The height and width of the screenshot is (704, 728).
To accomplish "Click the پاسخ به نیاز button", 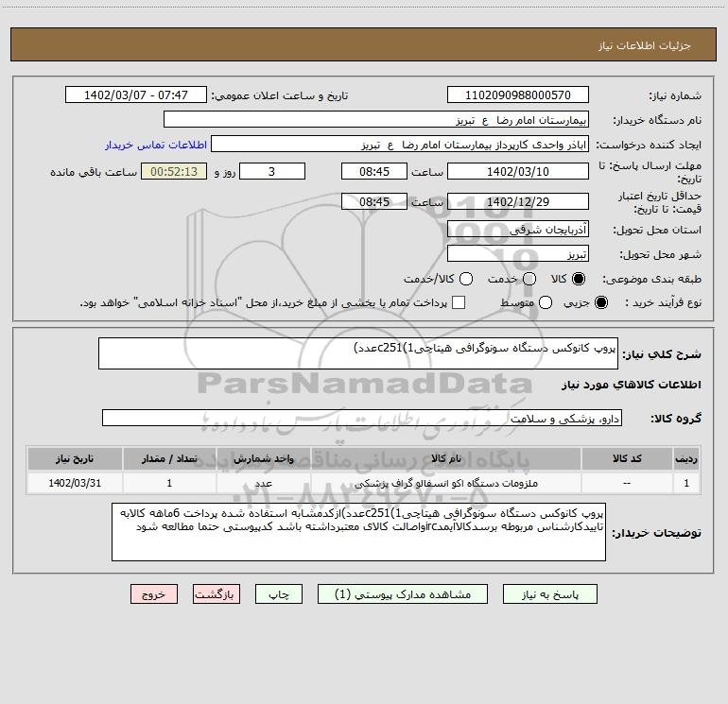I will click(x=549, y=594).
